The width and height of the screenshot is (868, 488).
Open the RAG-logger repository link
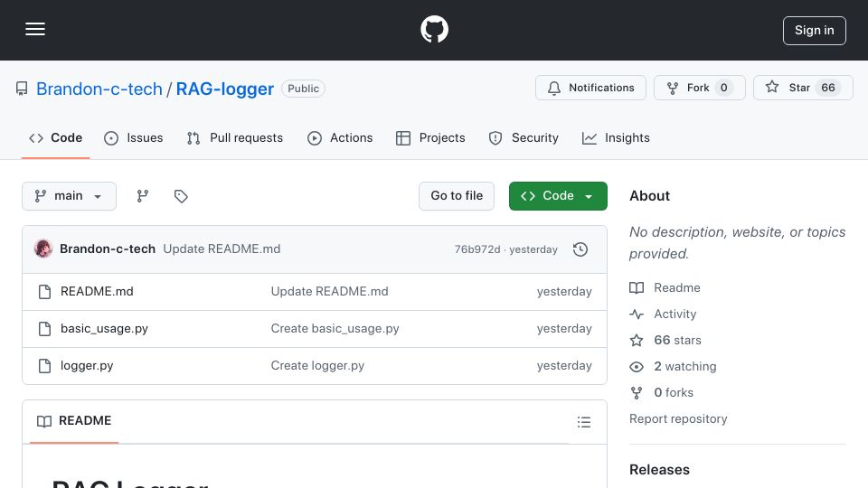pyautogui.click(x=225, y=89)
